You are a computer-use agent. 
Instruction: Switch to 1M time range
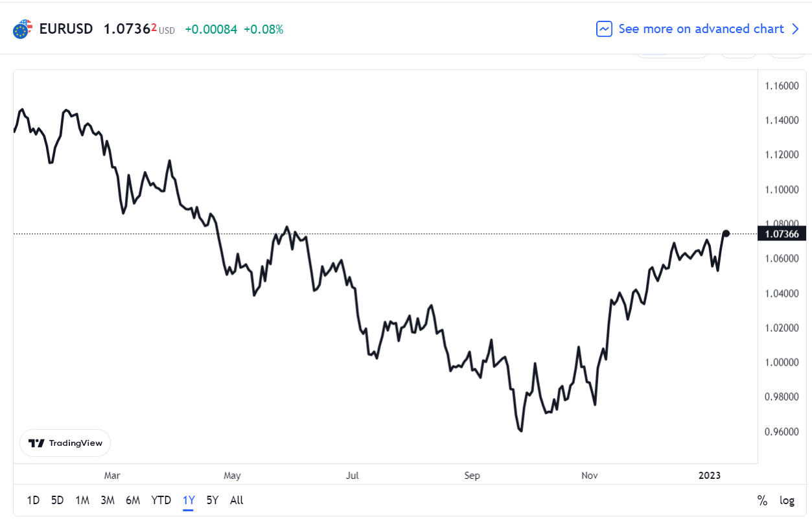point(82,500)
